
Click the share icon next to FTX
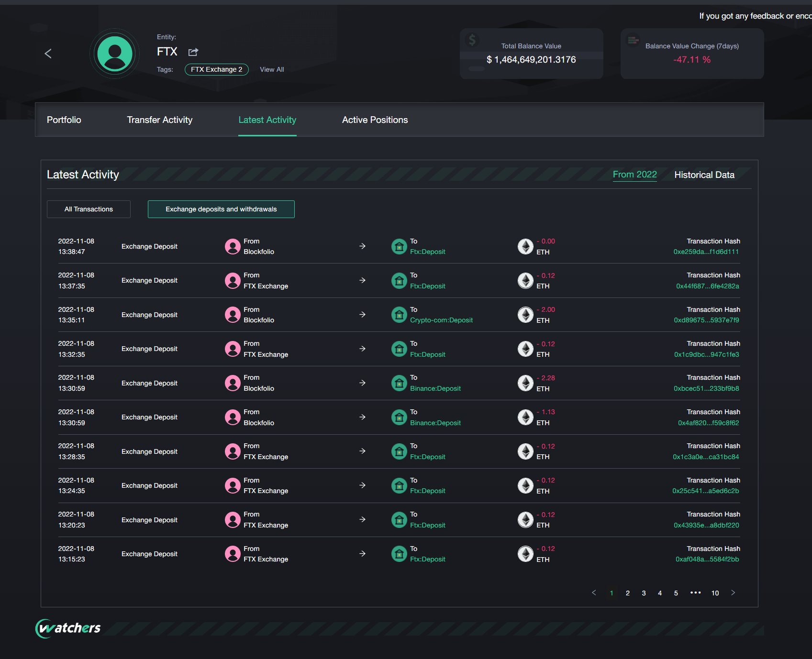click(x=193, y=52)
